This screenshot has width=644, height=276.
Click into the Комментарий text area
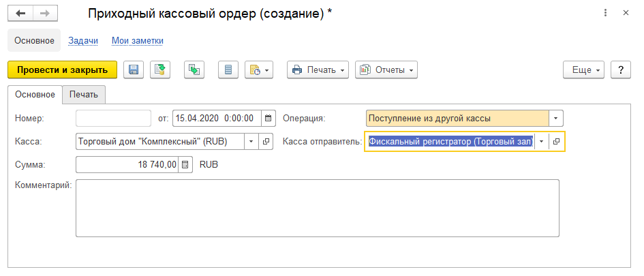point(317,208)
